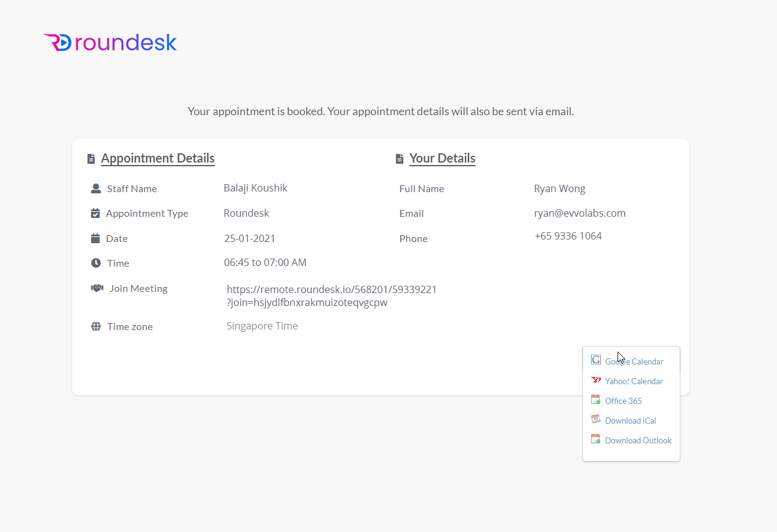
Task: Click the Email label
Action: click(x=411, y=213)
